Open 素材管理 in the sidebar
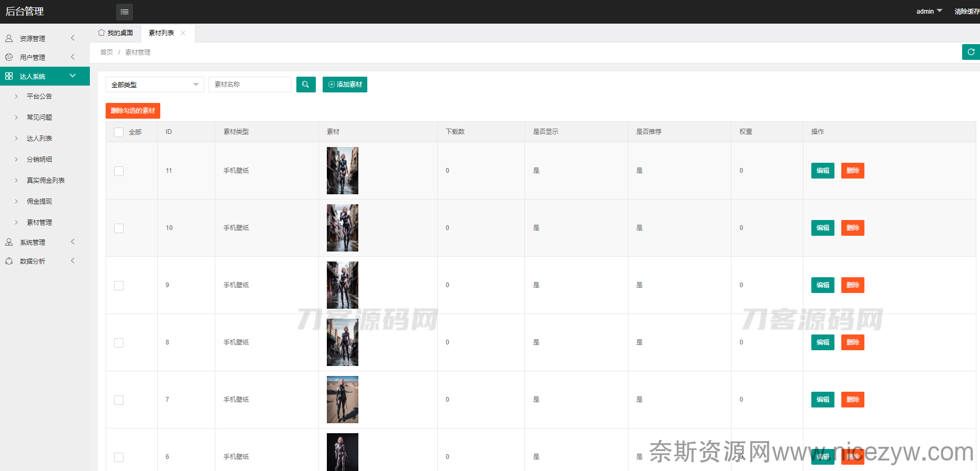Viewport: 980px width, 471px height. (x=39, y=223)
